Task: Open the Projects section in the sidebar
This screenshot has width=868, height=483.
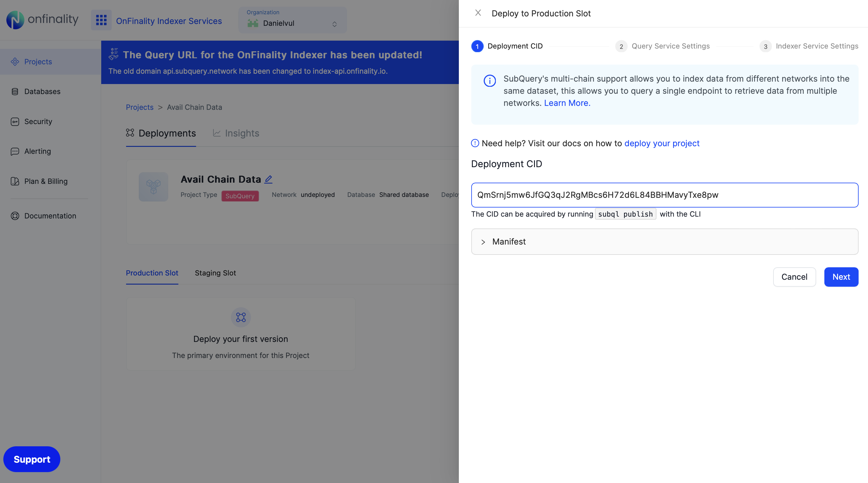Action: click(38, 62)
